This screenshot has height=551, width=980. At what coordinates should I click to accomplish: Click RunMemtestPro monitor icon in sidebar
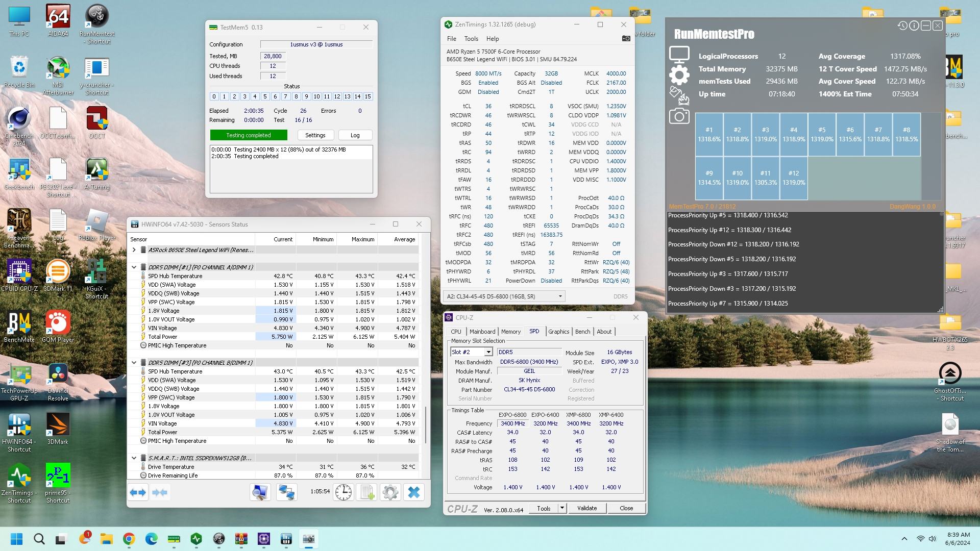[679, 55]
